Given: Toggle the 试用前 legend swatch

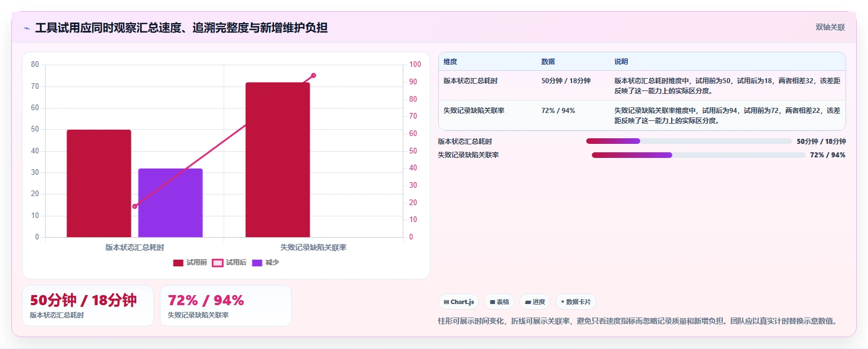Looking at the screenshot, I should [178, 263].
